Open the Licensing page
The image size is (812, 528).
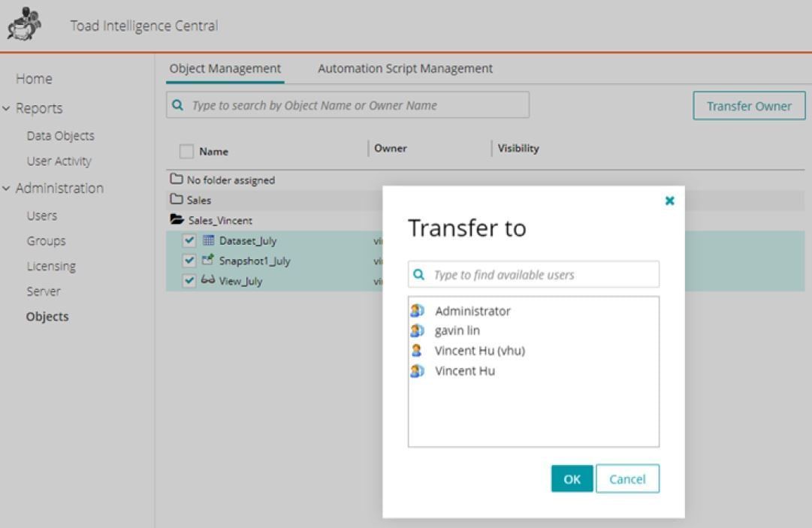coord(51,266)
